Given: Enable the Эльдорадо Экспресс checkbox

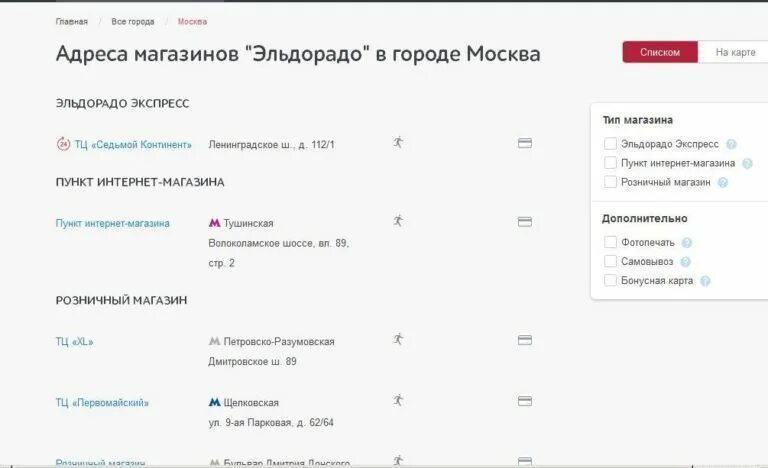Looking at the screenshot, I should (x=610, y=144).
